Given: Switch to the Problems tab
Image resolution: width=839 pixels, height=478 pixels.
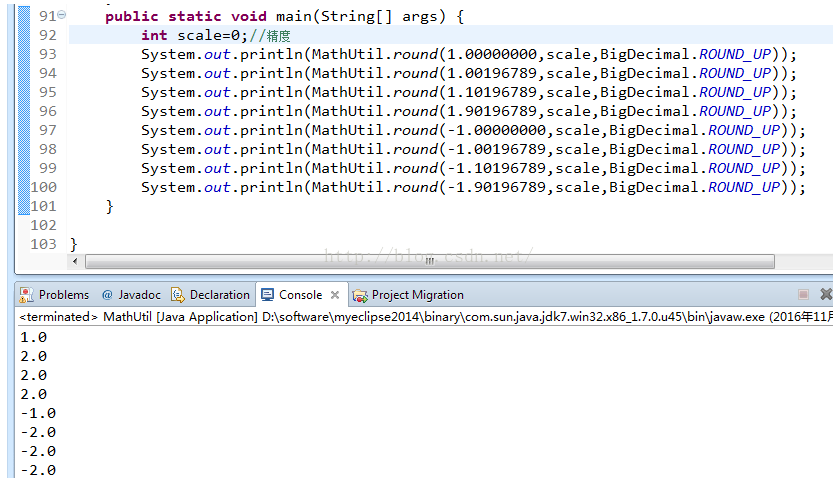Looking at the screenshot, I should pos(54,295).
